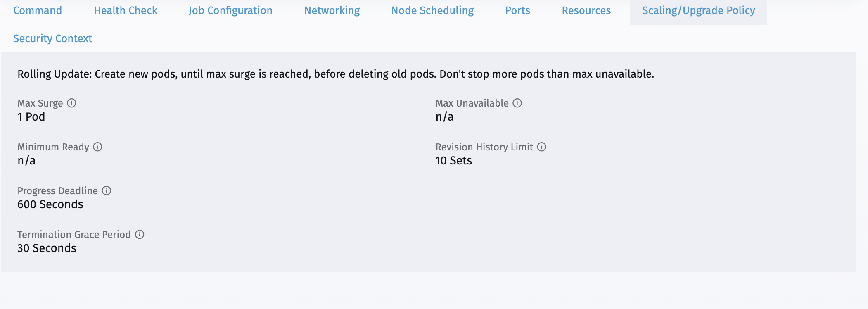868x309 pixels.
Task: Click the '30 Seconds' grace period value
Action: coord(47,248)
